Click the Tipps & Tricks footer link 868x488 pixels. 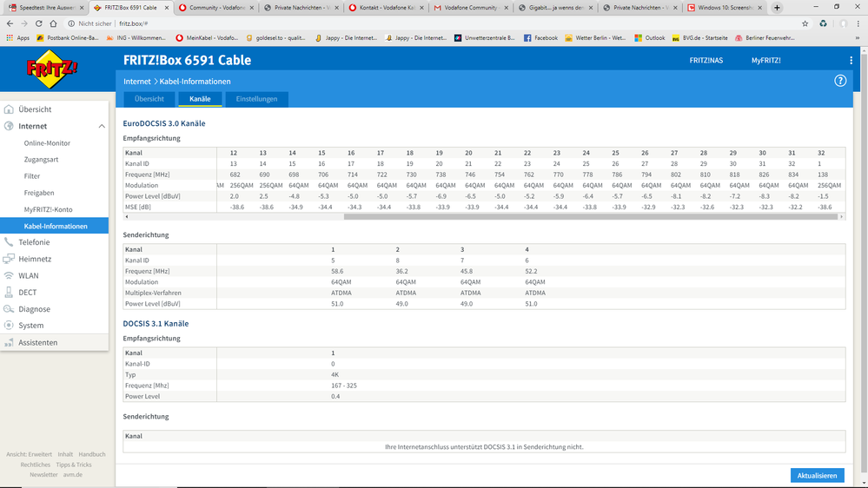click(x=74, y=465)
